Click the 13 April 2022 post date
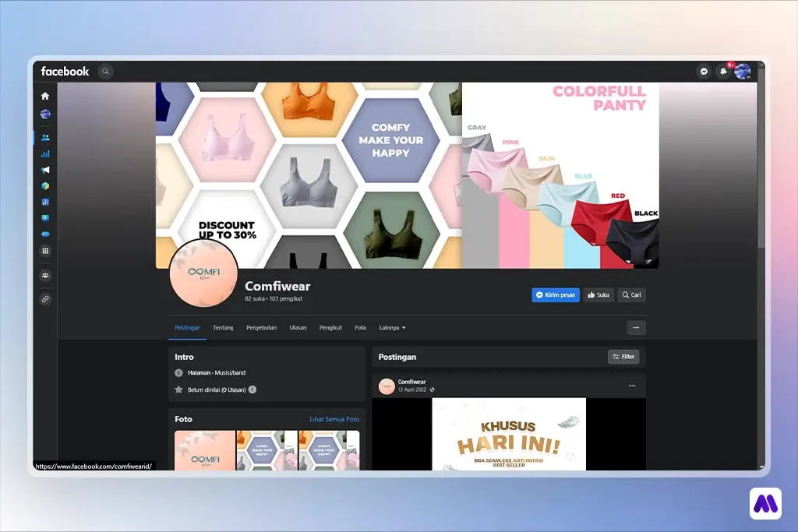Viewport: 798px width, 532px height. pos(412,389)
